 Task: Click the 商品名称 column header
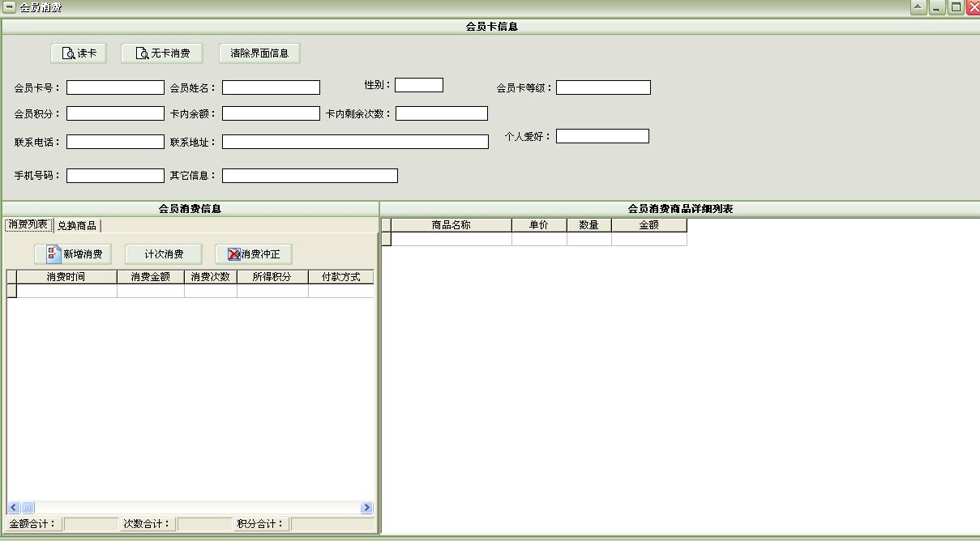click(451, 225)
